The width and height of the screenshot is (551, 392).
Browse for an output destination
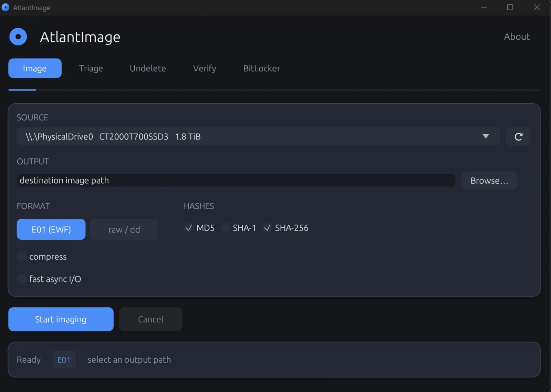[x=489, y=180]
